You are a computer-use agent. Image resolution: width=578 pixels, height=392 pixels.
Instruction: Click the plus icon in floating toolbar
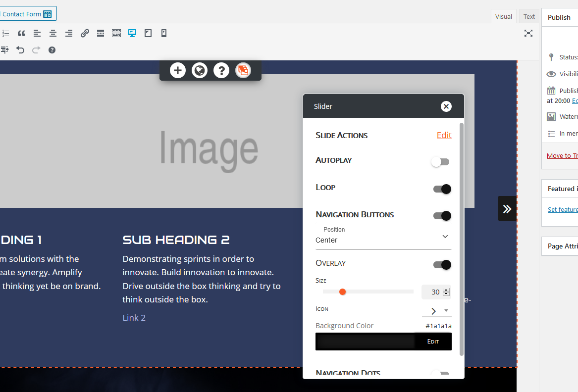(x=177, y=70)
